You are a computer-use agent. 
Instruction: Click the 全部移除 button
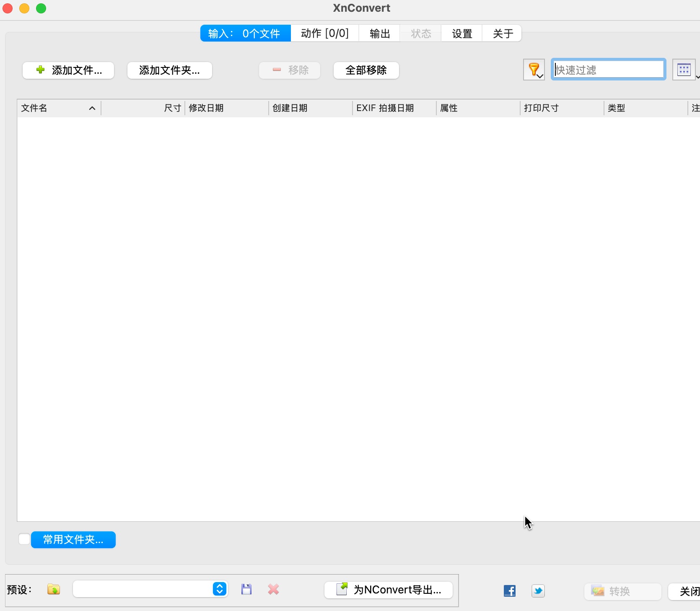tap(366, 70)
